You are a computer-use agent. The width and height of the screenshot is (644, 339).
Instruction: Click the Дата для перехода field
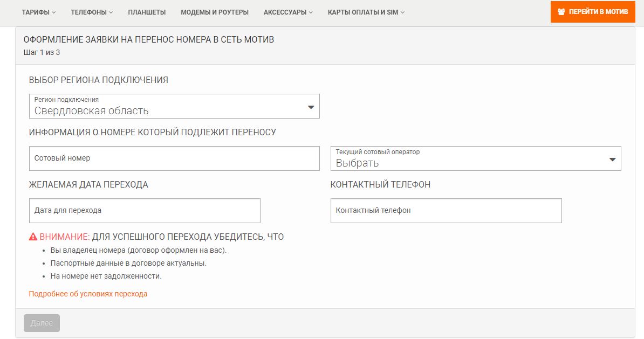tap(145, 211)
